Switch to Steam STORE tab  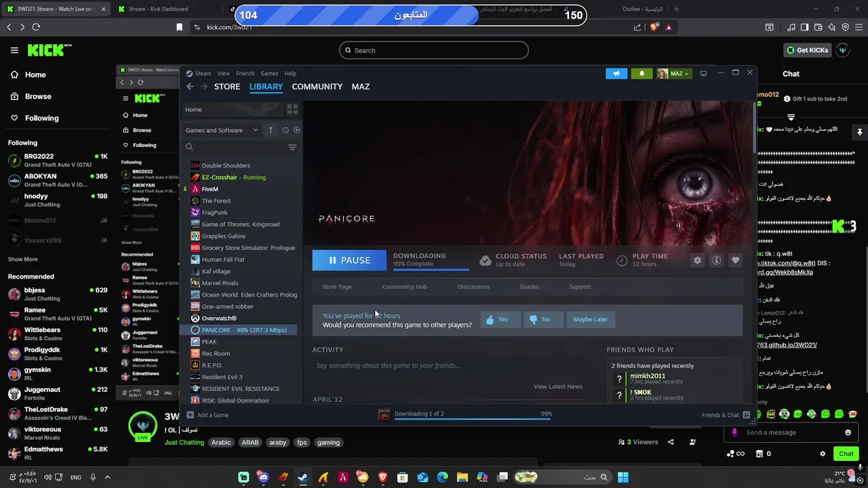(x=227, y=87)
